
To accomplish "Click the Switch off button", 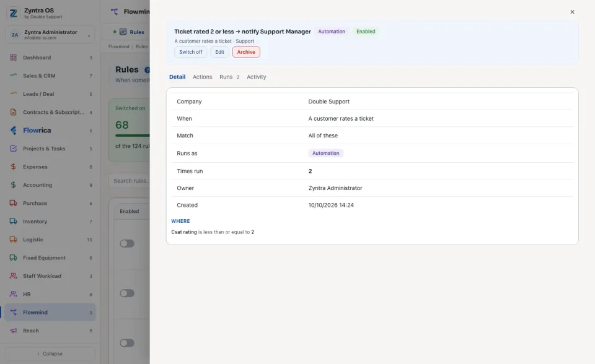I will coord(190,52).
